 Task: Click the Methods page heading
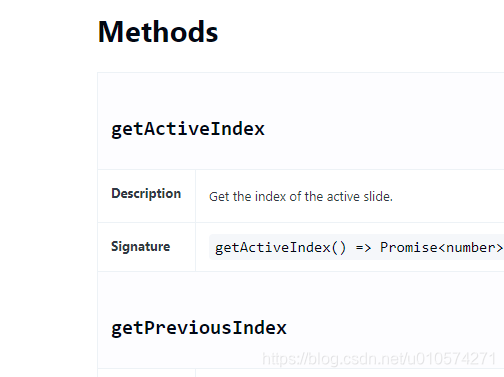(x=158, y=32)
